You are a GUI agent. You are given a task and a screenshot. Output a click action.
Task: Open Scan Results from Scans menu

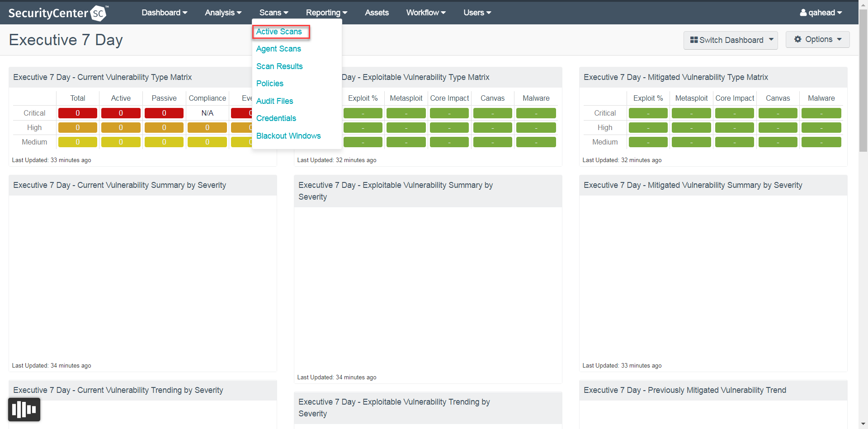coord(279,66)
